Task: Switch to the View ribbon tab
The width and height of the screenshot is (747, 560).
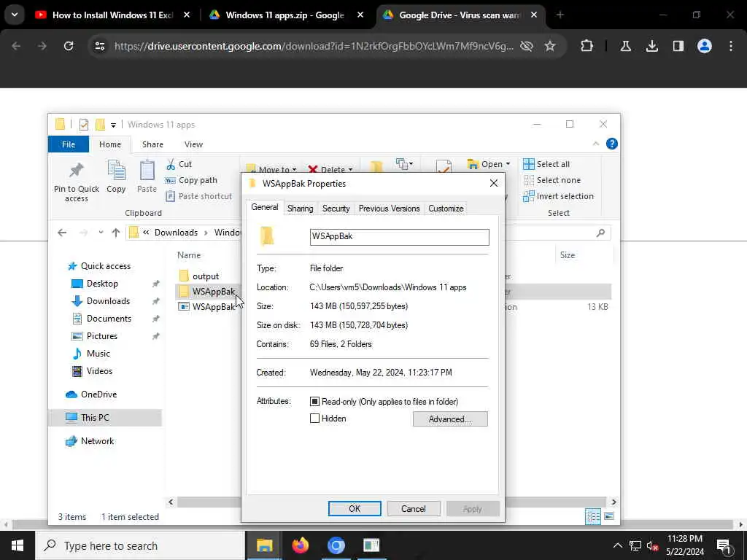Action: pyautogui.click(x=193, y=144)
